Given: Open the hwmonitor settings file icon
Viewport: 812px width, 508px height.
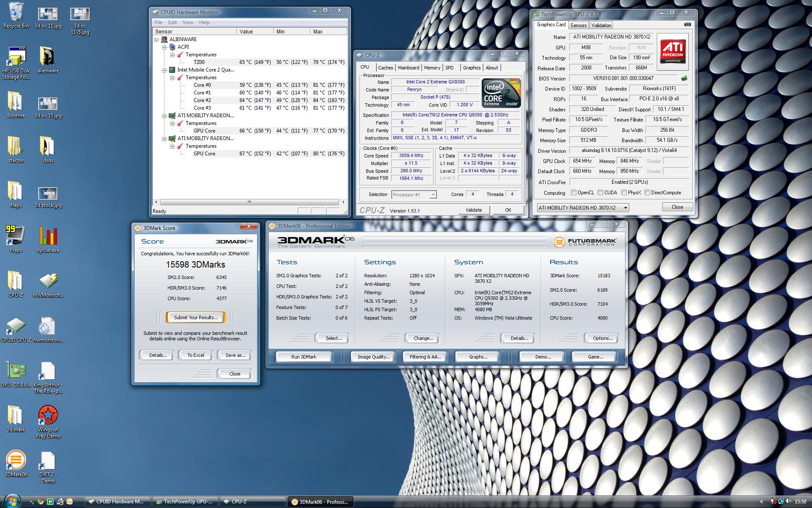Looking at the screenshot, I should pos(48,329).
